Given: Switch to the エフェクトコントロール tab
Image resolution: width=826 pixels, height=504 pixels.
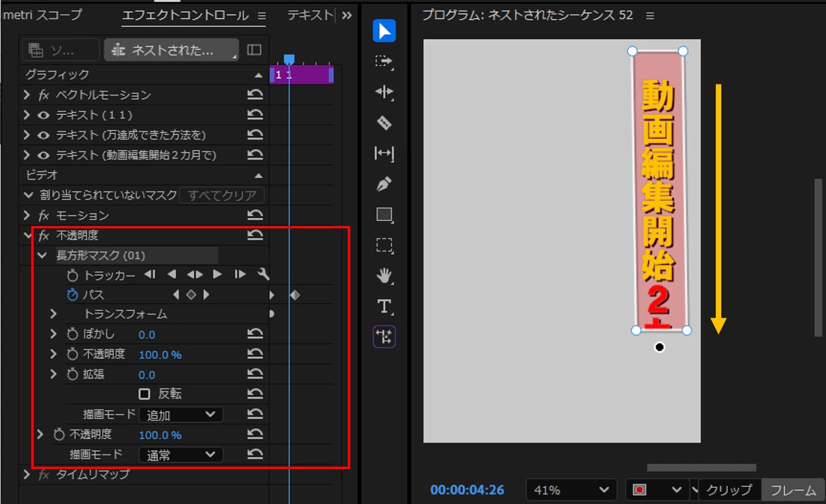Looking at the screenshot, I should click(x=185, y=15).
